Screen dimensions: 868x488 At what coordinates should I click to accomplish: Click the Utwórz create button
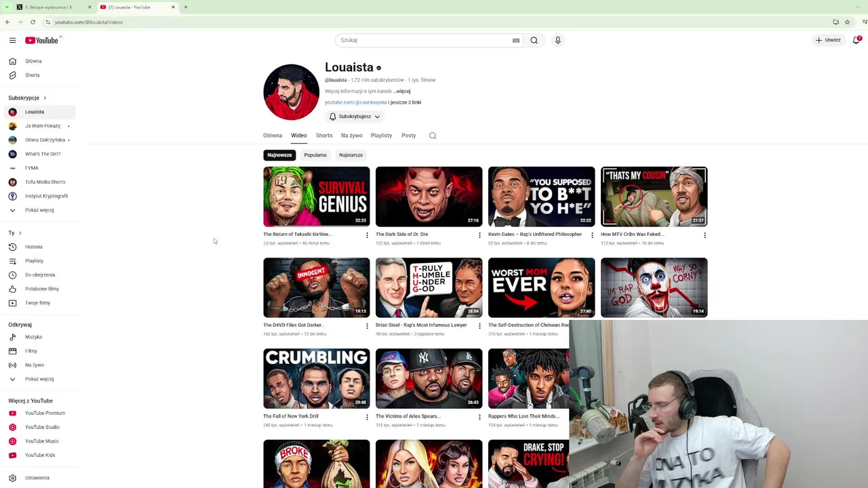[828, 40]
